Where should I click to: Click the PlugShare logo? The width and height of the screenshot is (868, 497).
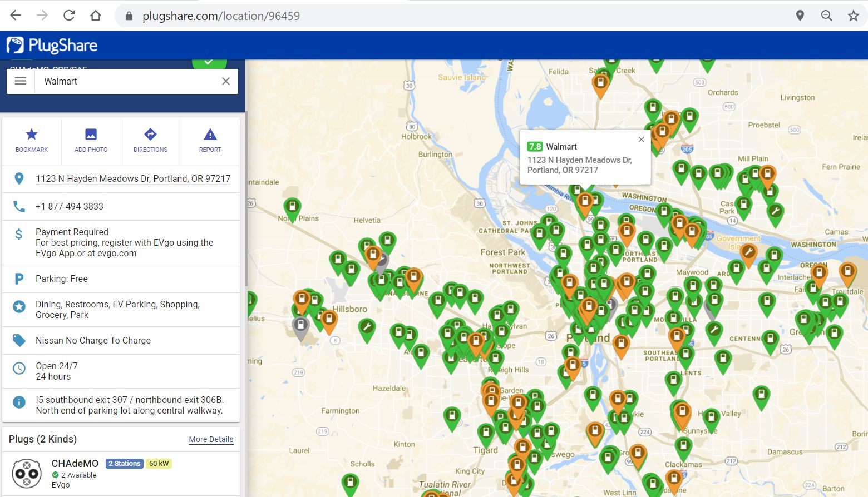[x=52, y=46]
